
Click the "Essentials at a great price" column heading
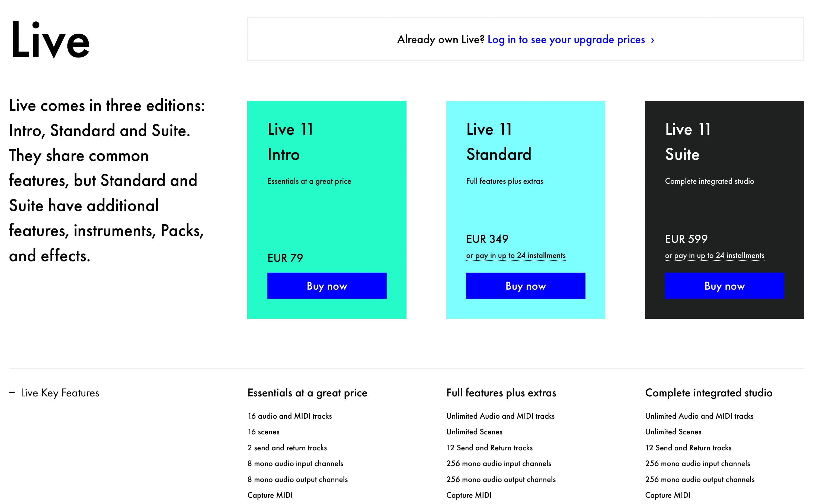point(307,393)
